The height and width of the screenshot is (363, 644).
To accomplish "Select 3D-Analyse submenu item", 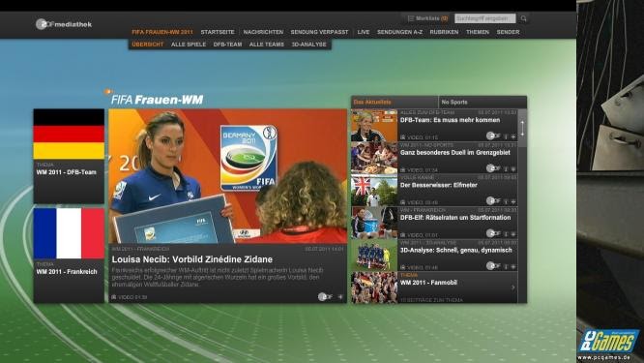I will [308, 45].
